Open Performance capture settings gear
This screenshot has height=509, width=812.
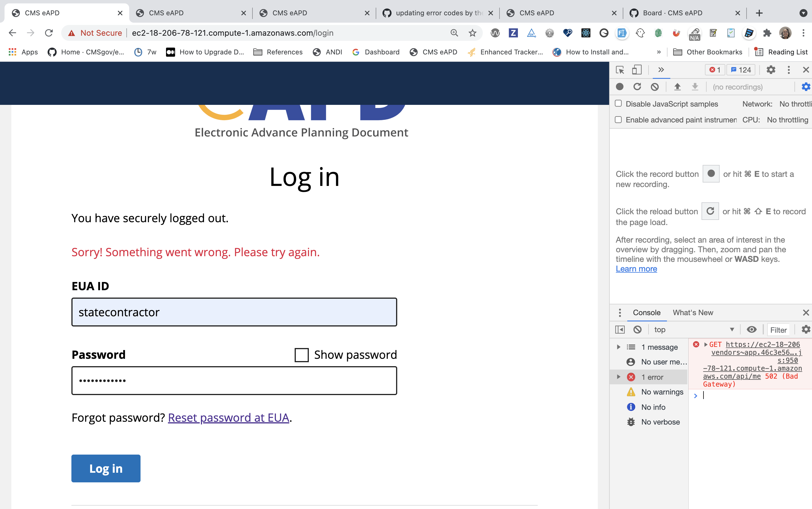[806, 87]
